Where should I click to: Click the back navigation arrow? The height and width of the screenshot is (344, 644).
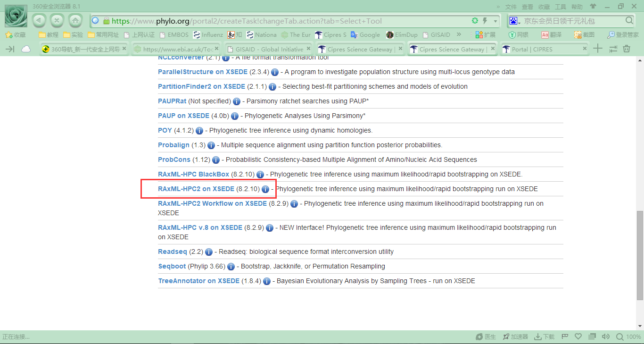pos(39,21)
